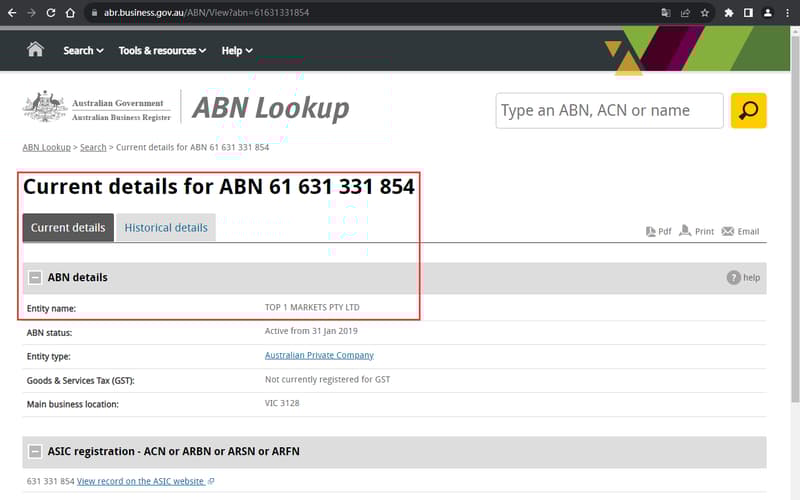Image resolution: width=800 pixels, height=500 pixels.
Task: Print the current ABN details
Action: pyautogui.click(x=696, y=231)
